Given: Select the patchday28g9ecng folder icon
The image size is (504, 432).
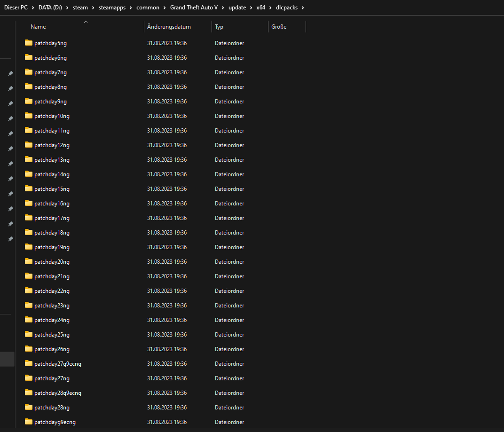Looking at the screenshot, I should click(29, 393).
